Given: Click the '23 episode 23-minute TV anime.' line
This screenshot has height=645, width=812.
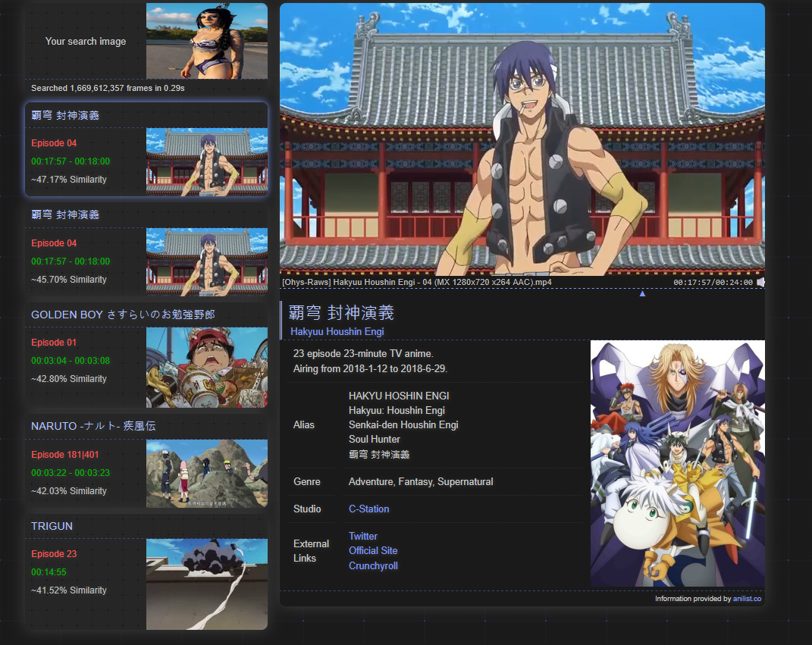Looking at the screenshot, I should pos(363,353).
